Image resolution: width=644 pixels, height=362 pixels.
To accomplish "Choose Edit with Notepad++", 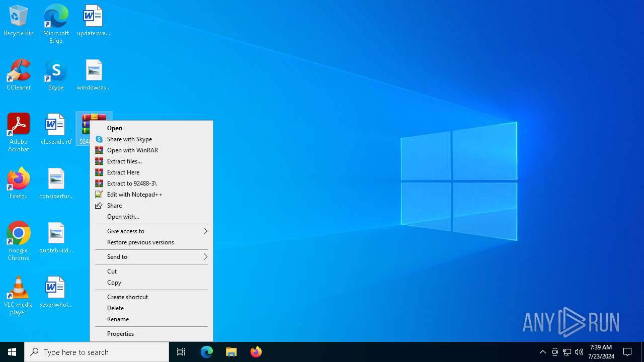I will tap(151, 195).
